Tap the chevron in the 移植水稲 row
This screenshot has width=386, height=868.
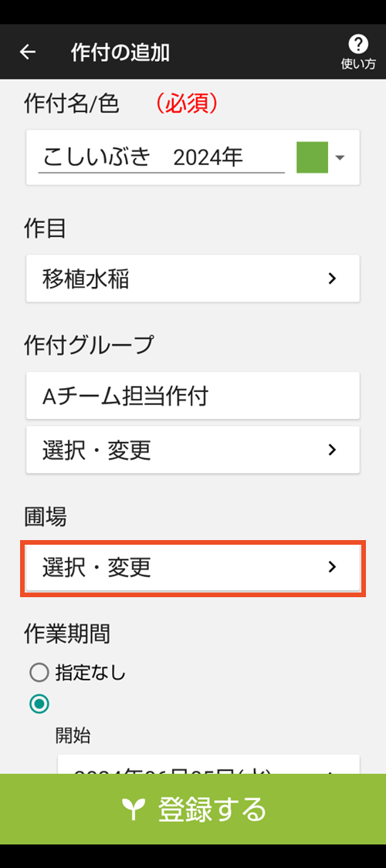(332, 279)
